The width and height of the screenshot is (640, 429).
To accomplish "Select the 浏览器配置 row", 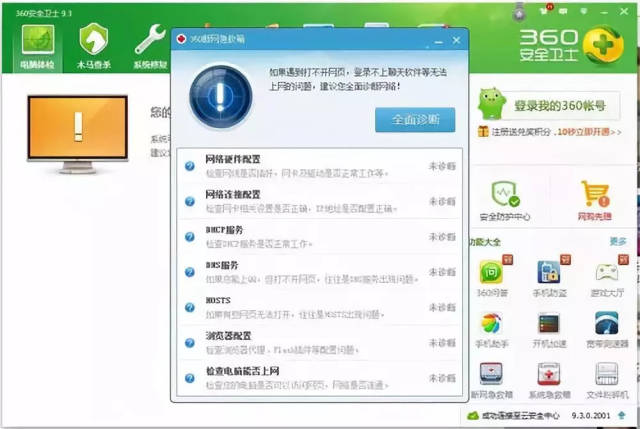I will [x=319, y=343].
